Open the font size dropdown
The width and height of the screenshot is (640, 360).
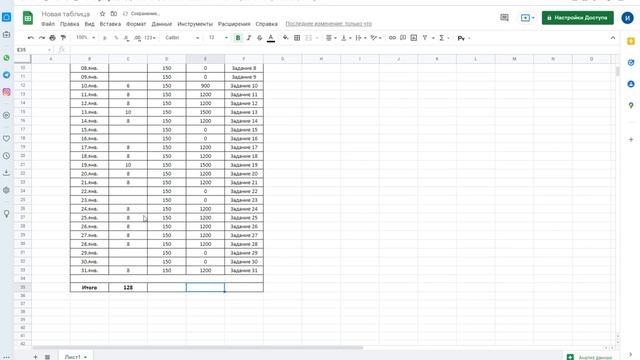[218, 38]
